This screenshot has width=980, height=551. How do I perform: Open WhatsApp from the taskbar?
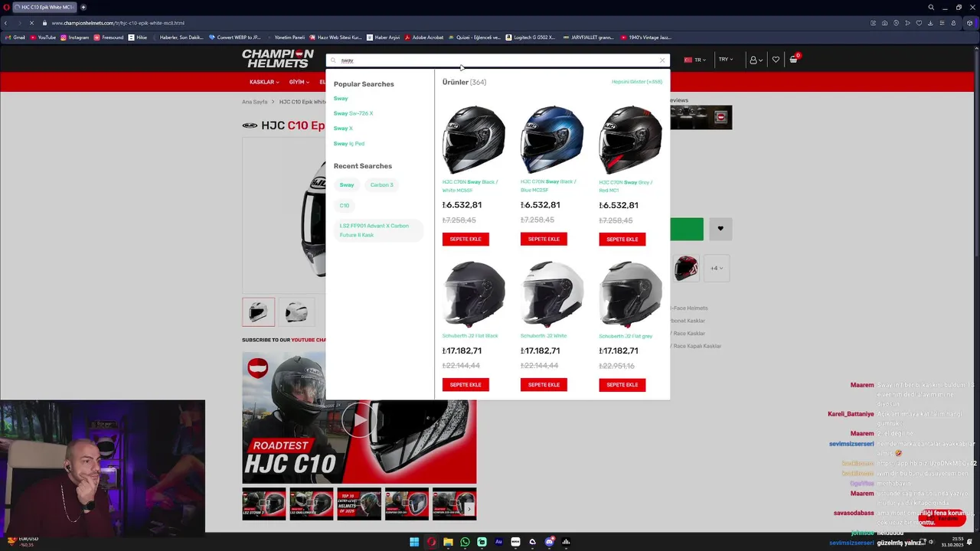tap(465, 542)
